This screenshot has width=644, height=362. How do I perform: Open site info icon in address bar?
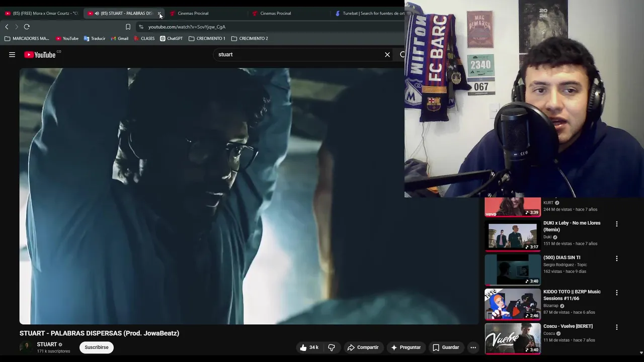141,27
